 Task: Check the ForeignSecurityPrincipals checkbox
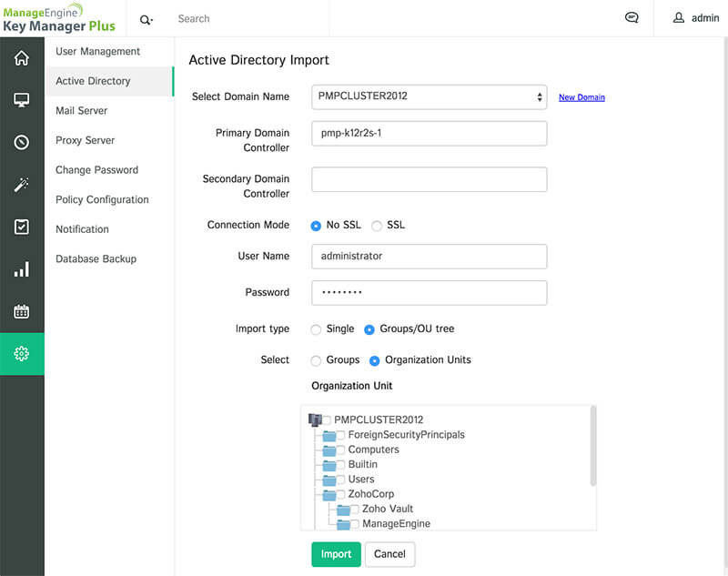point(340,435)
